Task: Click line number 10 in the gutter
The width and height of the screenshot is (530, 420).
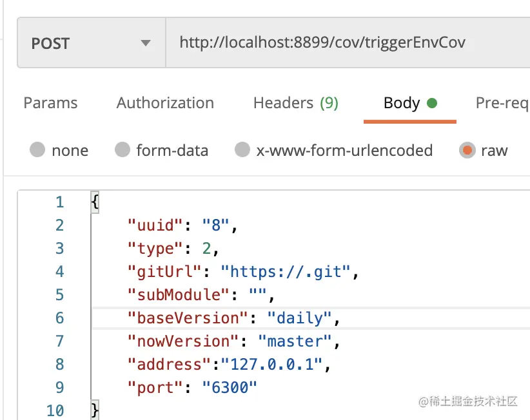Action: (56, 410)
